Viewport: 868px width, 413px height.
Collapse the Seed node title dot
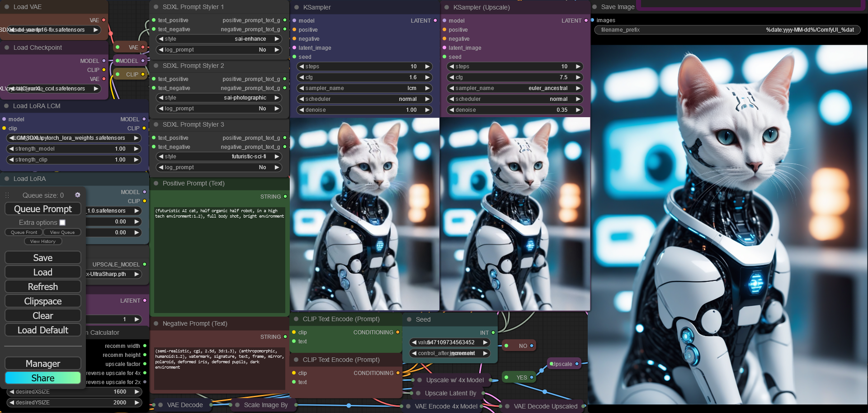tap(409, 319)
